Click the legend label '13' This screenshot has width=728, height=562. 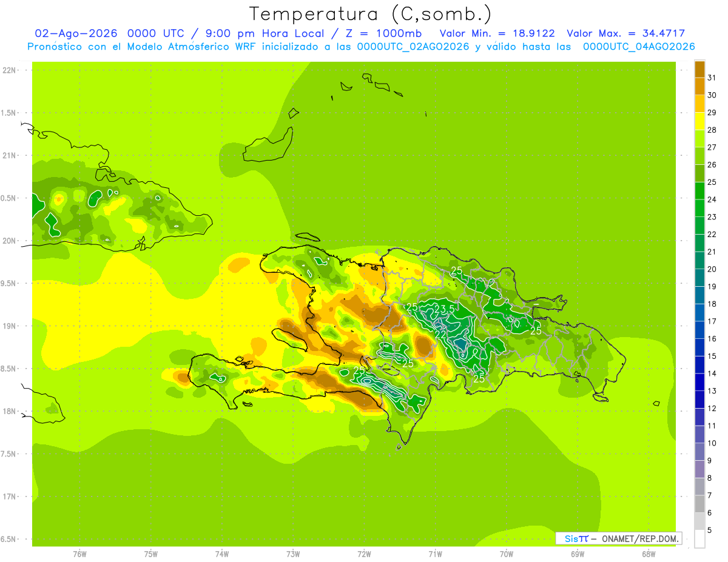click(x=712, y=391)
